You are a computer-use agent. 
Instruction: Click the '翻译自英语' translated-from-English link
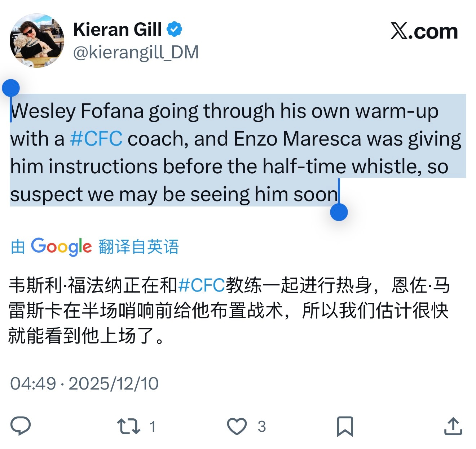pos(139,246)
